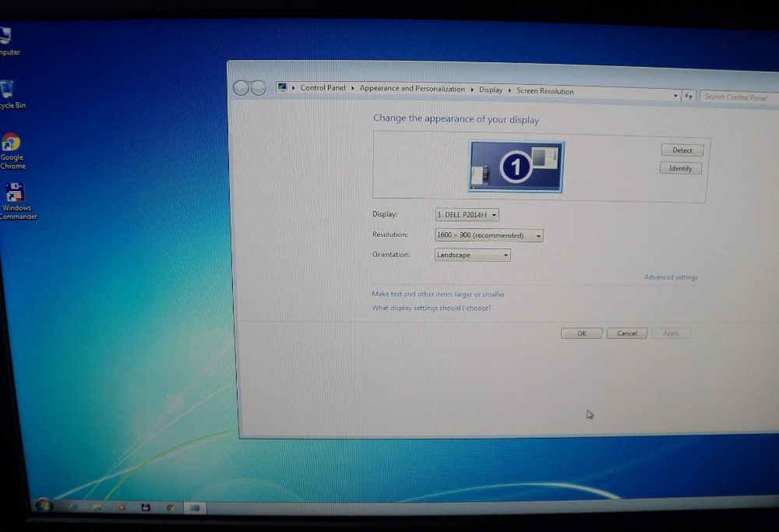Screen dimensions: 779x532
Task: Expand the address bar history dropdown
Action: pos(675,95)
